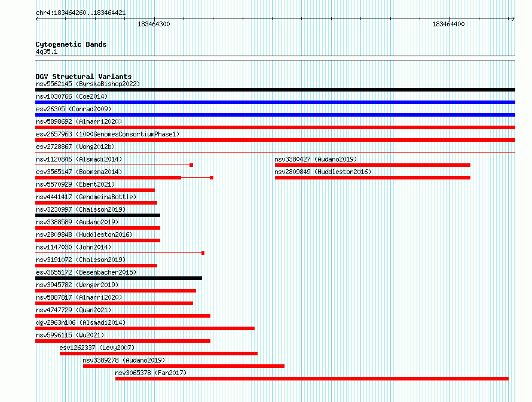Open the nsv1030766 (Coe2014) variant label
The image size is (532, 402).
coord(72,96)
